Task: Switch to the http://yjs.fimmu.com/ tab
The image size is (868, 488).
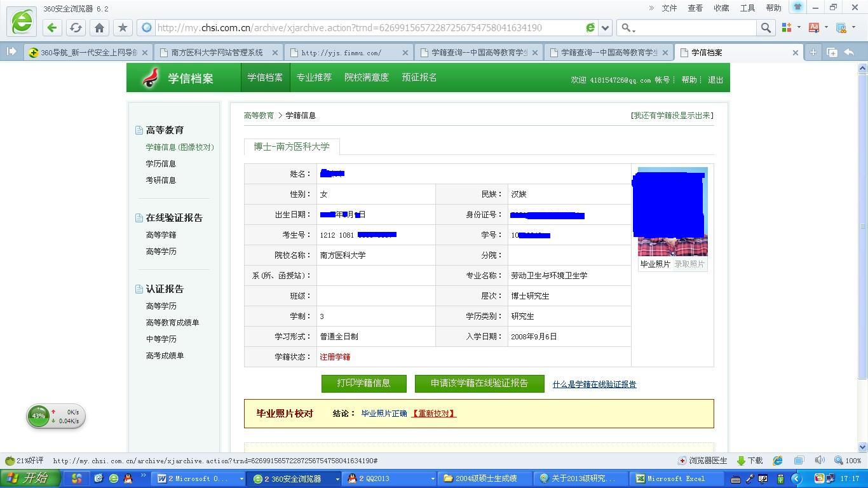Action: tap(348, 53)
